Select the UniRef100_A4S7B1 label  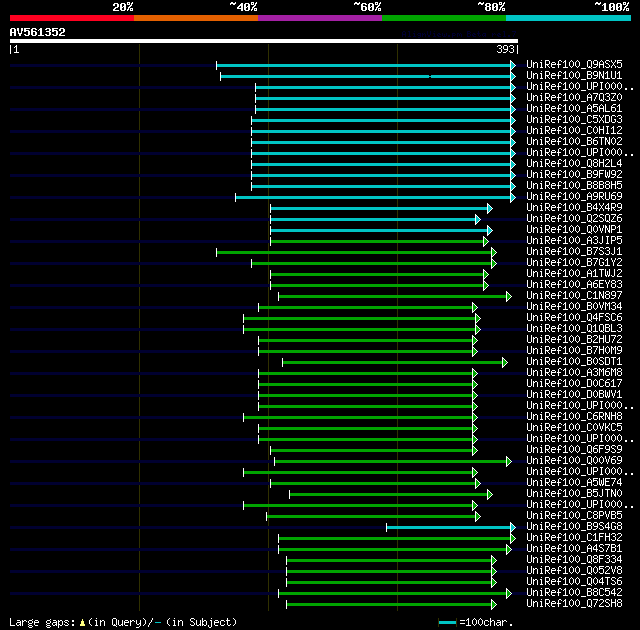(x=574, y=549)
